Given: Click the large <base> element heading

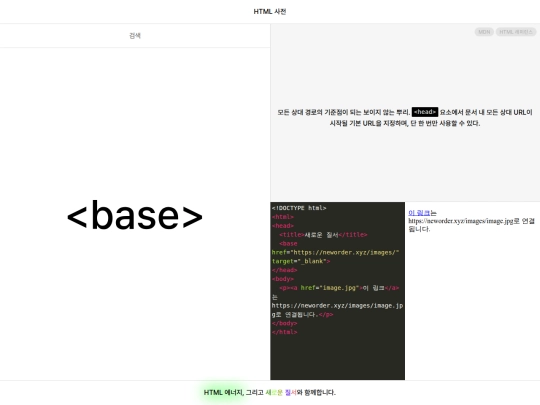Looking at the screenshot, I should pos(135,215).
